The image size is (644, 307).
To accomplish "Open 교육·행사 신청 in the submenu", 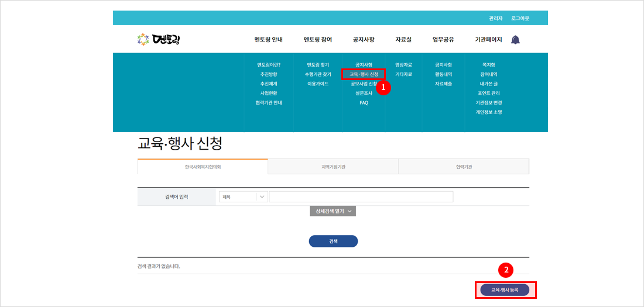I will pyautogui.click(x=364, y=74).
